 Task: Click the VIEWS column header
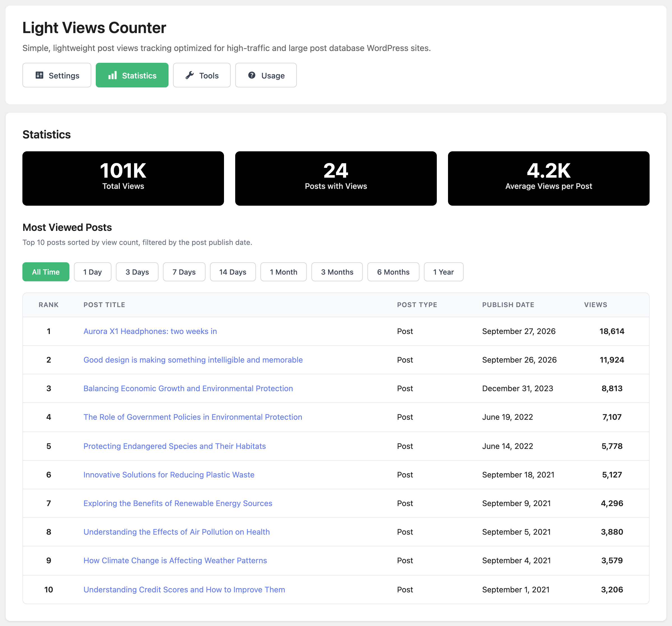click(x=596, y=305)
